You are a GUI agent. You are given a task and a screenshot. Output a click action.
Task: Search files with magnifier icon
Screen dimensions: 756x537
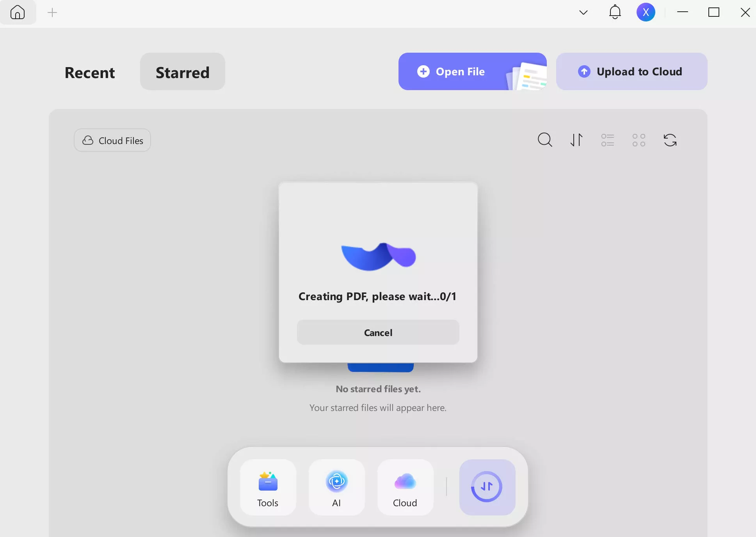[545, 140]
